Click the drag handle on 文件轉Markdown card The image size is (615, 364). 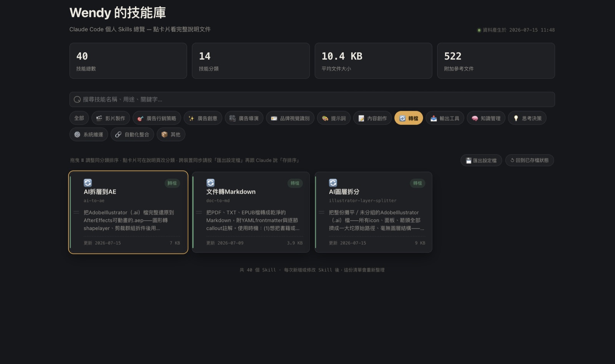(199, 212)
